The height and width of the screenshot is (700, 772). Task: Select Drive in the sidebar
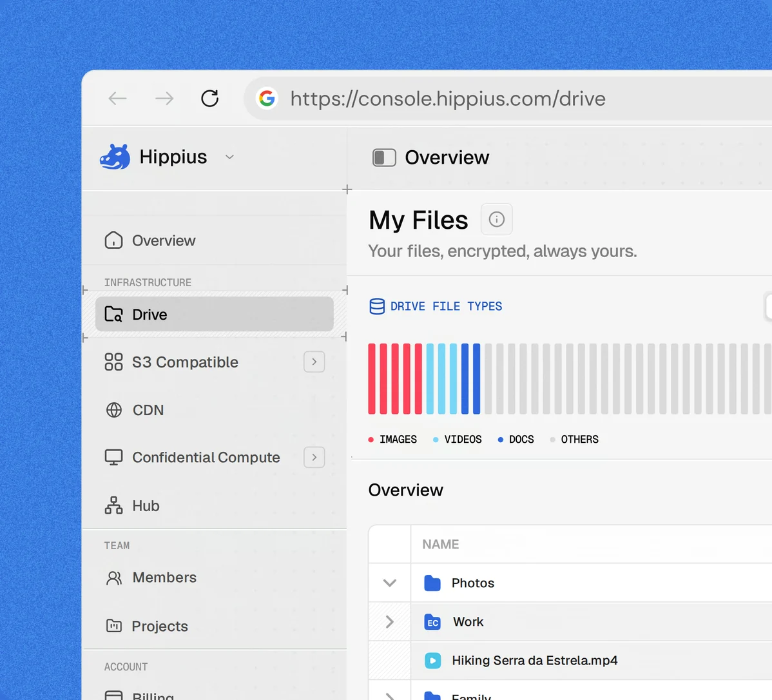(x=214, y=314)
